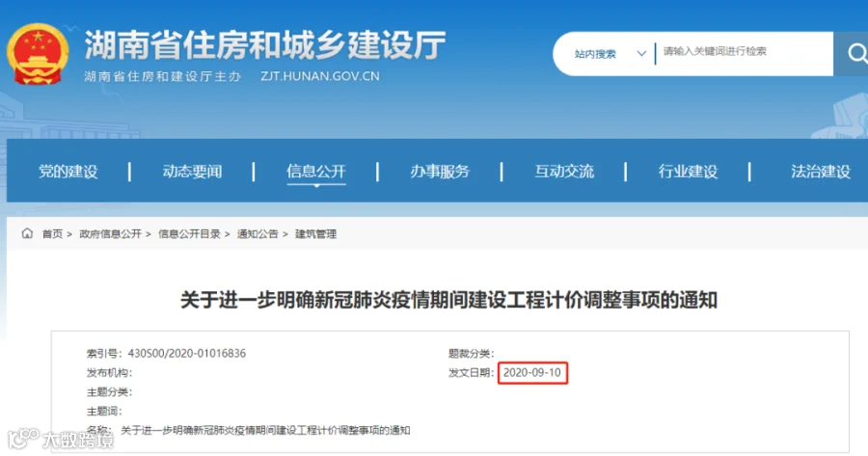Go to 信息公开目录 breadcrumb
Viewport: 868px width, 456px height.
tap(189, 234)
